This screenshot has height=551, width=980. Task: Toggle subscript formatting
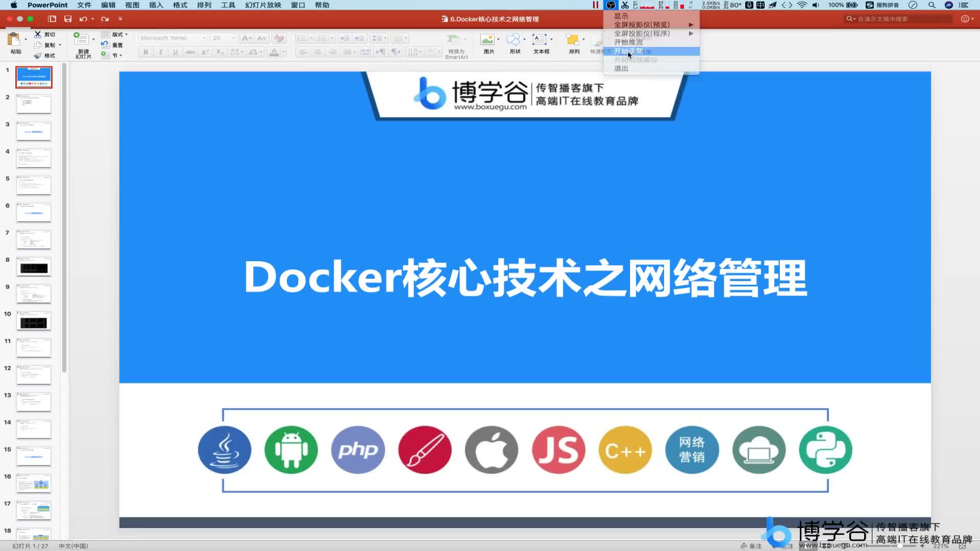(x=219, y=52)
